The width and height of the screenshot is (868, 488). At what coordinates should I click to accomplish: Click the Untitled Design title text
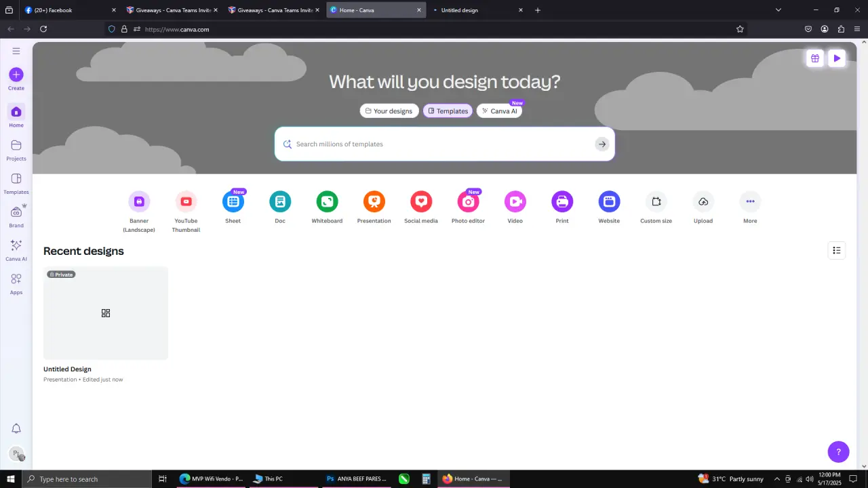(x=67, y=369)
